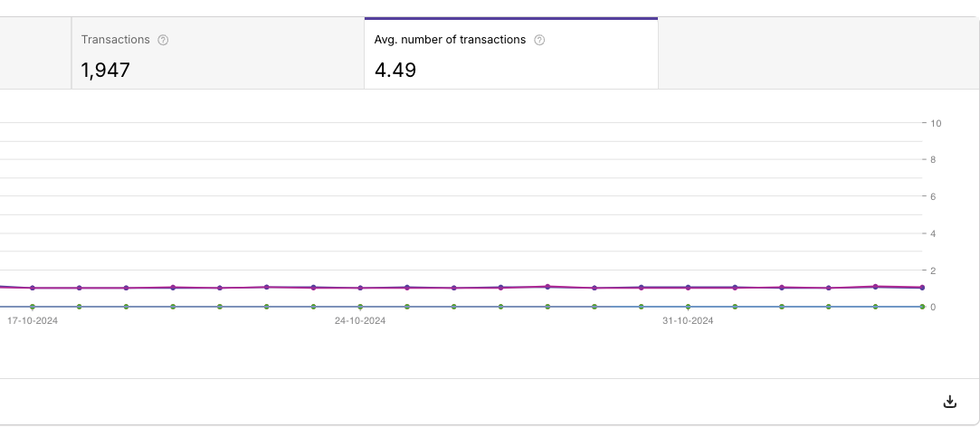Image resolution: width=980 pixels, height=446 pixels.
Task: Click green data point above 17-10-2024
Action: (x=33, y=307)
